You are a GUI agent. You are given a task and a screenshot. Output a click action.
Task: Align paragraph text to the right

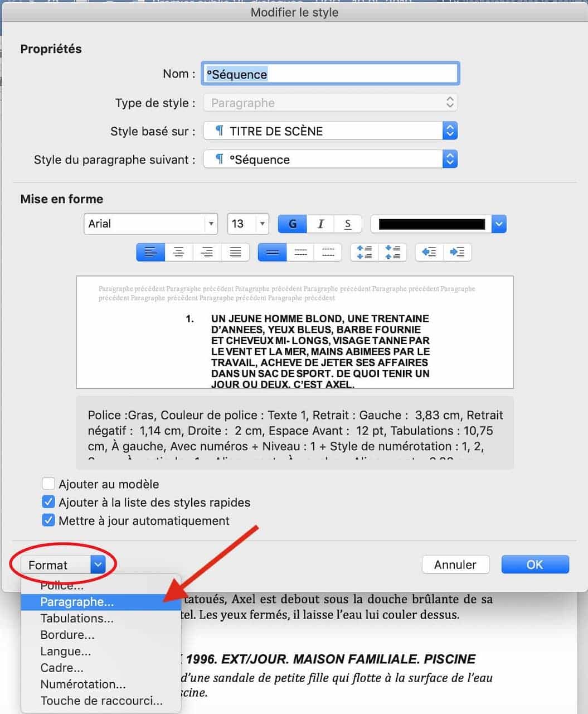click(207, 252)
